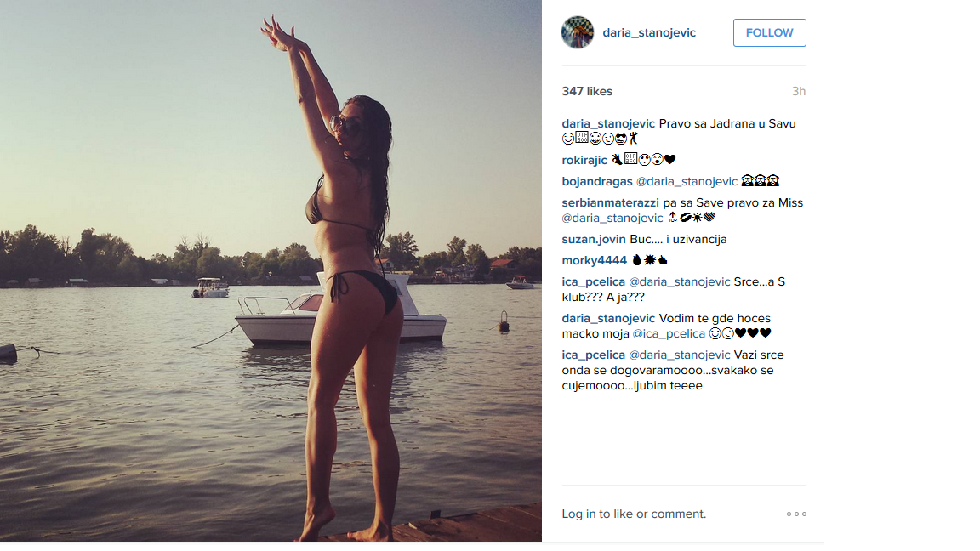Click the daria_stanojevic profile avatar
The width and height of the screenshot is (980, 551).
click(x=577, y=32)
